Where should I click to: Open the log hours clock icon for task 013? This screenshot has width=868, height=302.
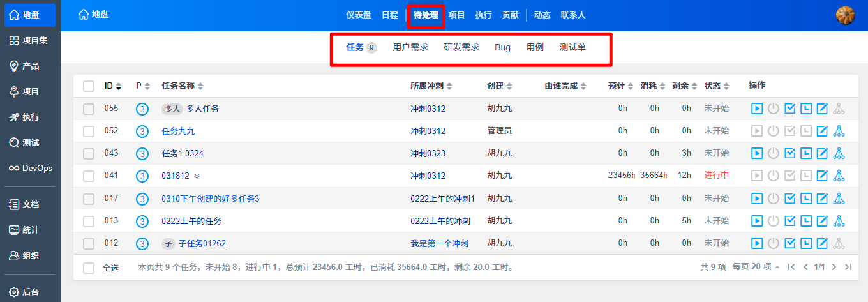806,221
